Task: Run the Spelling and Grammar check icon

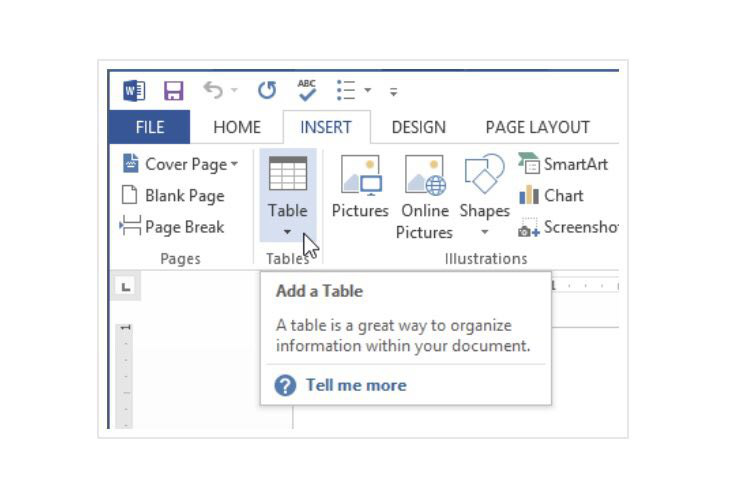Action: tap(306, 91)
